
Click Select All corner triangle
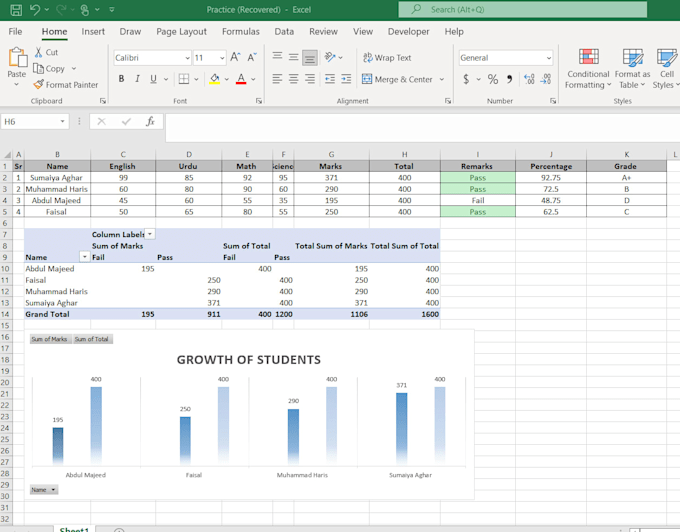click(7, 154)
